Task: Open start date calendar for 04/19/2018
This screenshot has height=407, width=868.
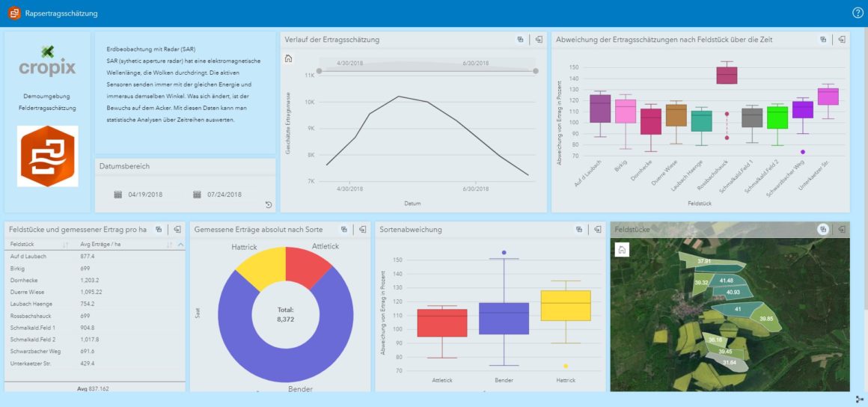Action: [118, 195]
